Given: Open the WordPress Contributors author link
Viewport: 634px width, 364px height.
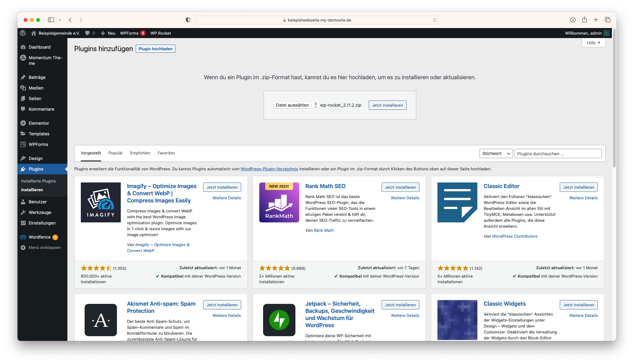Looking at the screenshot, I should (x=515, y=236).
